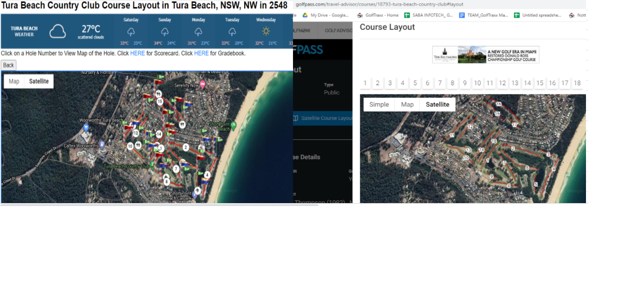Select hole 16 in Course Layout selector
Image resolution: width=644 pixels, height=295 pixels.
(552, 83)
